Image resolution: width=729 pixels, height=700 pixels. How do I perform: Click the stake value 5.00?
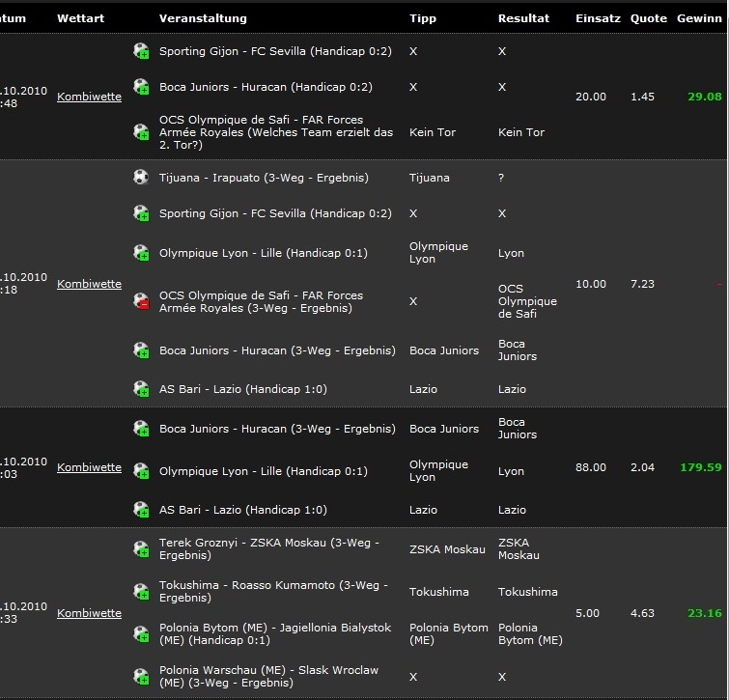(x=588, y=613)
